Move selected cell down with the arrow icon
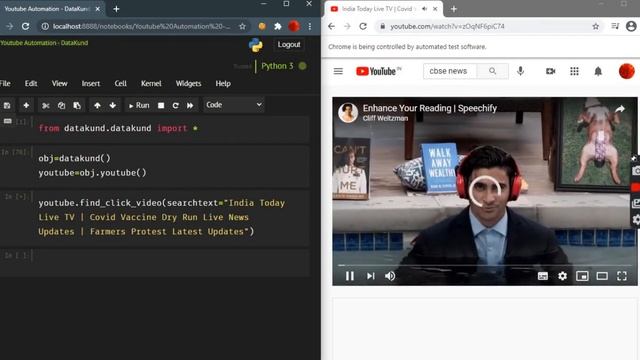The width and height of the screenshot is (640, 360). click(113, 105)
